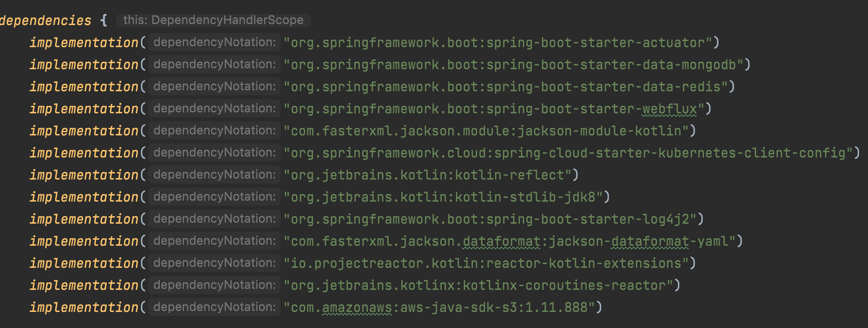Click the dependencyNotation hint on the webflux line
This screenshot has height=328, width=868.
214,108
